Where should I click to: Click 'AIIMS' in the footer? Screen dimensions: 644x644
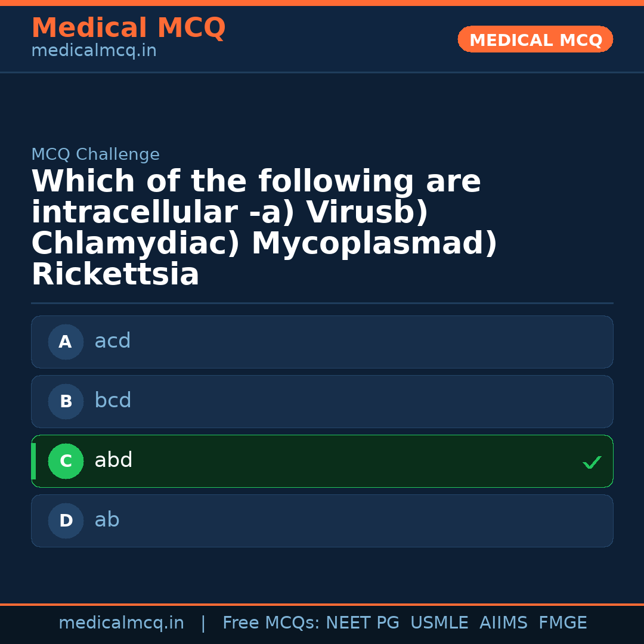[503, 623]
